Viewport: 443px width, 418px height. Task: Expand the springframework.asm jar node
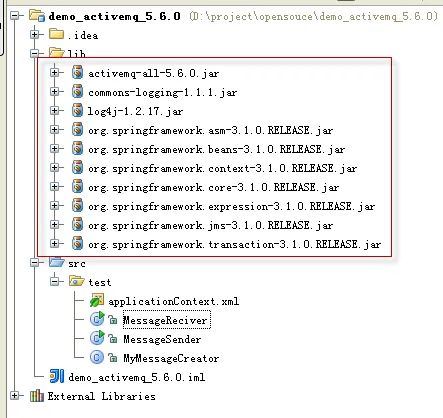tap(55, 129)
